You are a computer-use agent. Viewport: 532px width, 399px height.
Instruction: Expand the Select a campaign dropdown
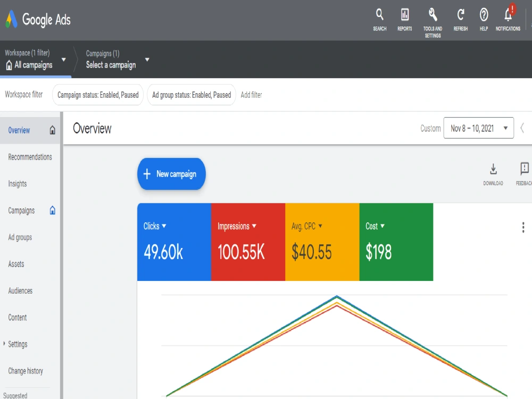click(x=147, y=60)
